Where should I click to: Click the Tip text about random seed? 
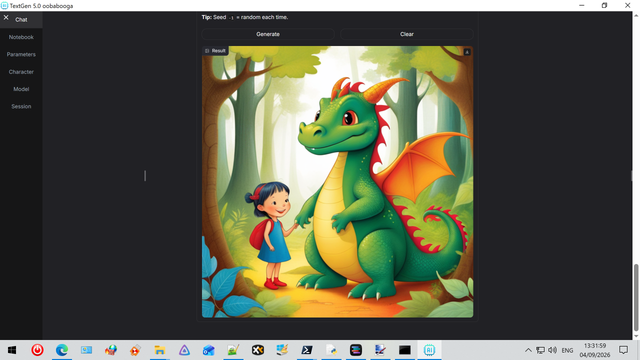245,17
